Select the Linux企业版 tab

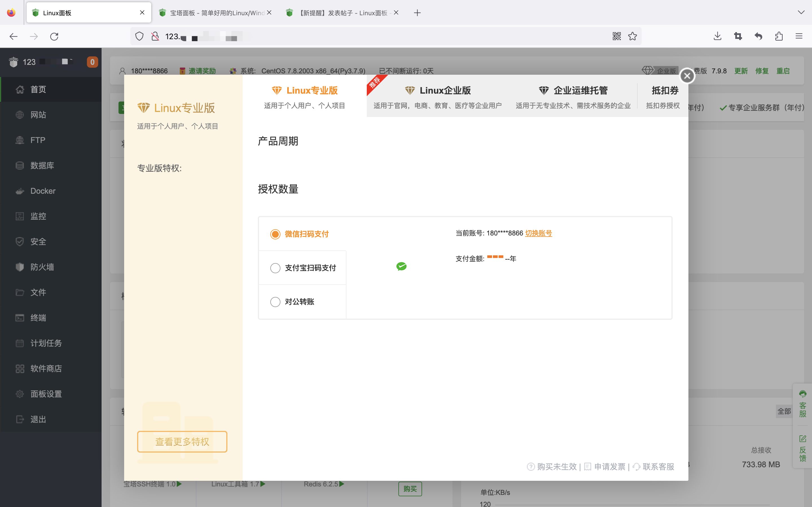click(x=438, y=96)
